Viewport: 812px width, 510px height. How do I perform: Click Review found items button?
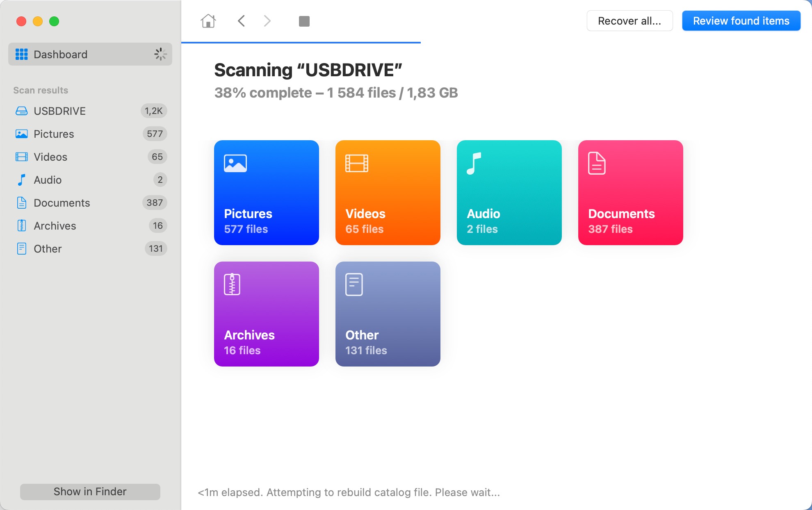[x=741, y=21]
